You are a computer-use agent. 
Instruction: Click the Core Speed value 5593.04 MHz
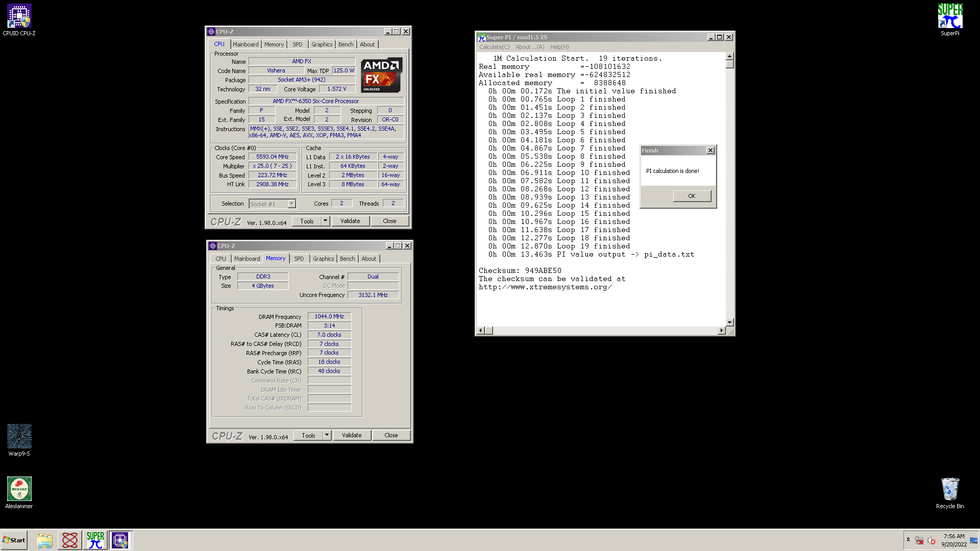(273, 157)
